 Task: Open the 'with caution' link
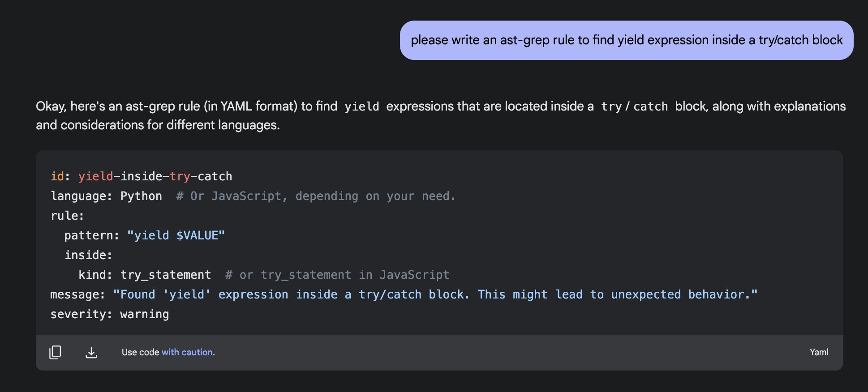188,352
